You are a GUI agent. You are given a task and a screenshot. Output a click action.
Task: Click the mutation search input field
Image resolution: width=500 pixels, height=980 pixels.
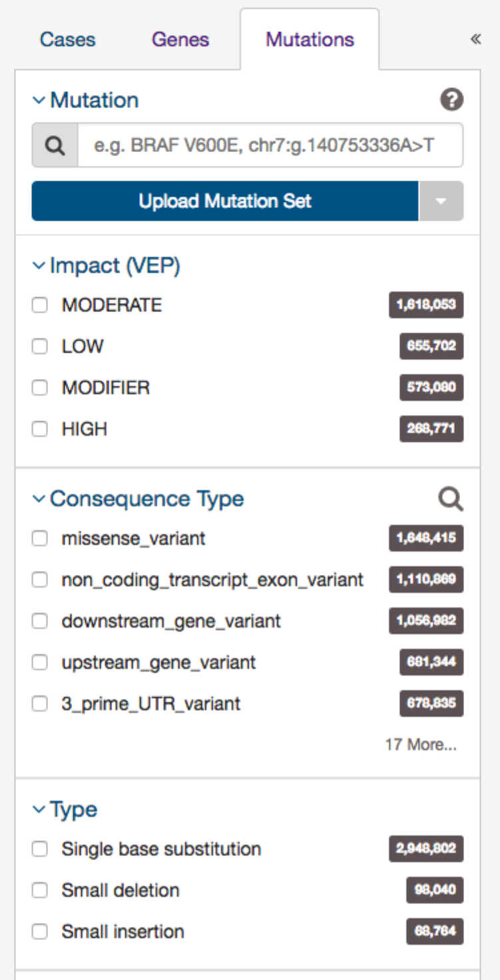coord(270,145)
